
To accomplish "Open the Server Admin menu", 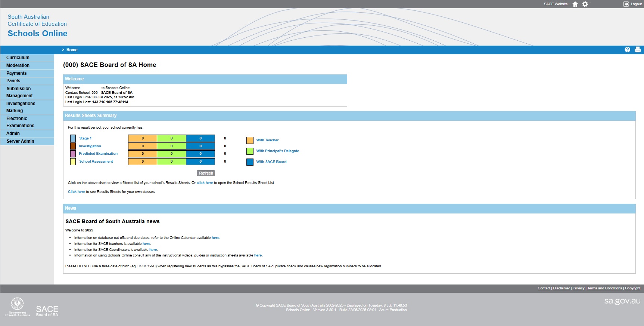I will tap(27, 141).
